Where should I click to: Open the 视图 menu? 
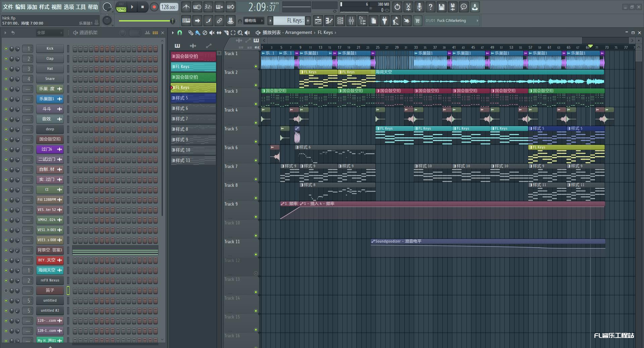tap(56, 7)
